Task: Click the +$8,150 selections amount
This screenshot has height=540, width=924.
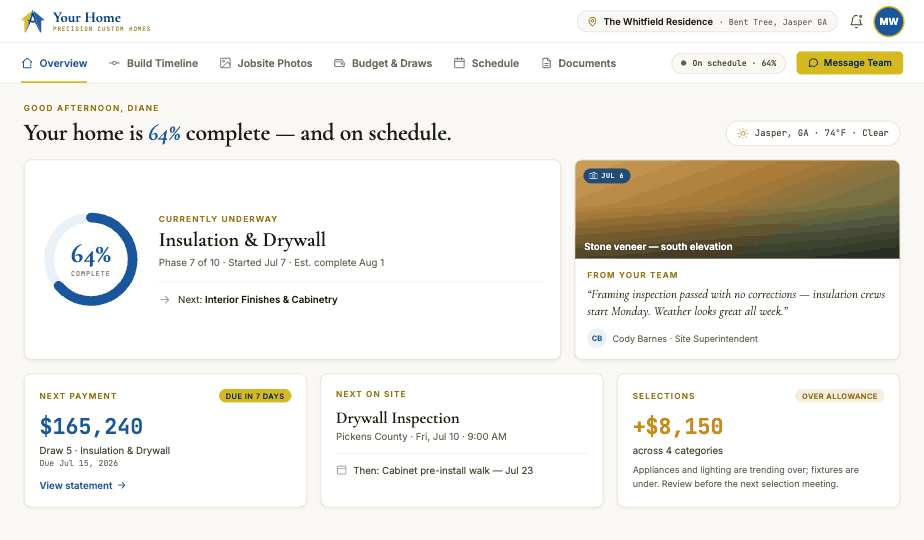Action: [678, 426]
